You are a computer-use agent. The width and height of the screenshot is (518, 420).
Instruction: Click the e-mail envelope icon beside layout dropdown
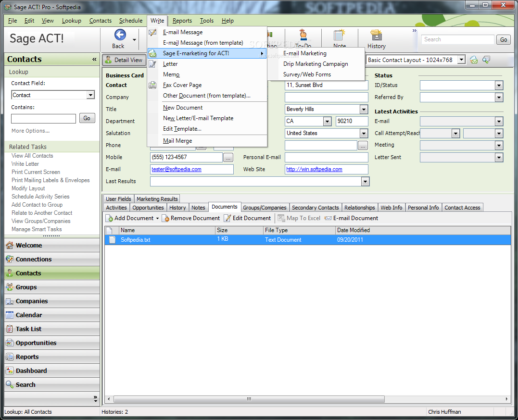(x=474, y=60)
